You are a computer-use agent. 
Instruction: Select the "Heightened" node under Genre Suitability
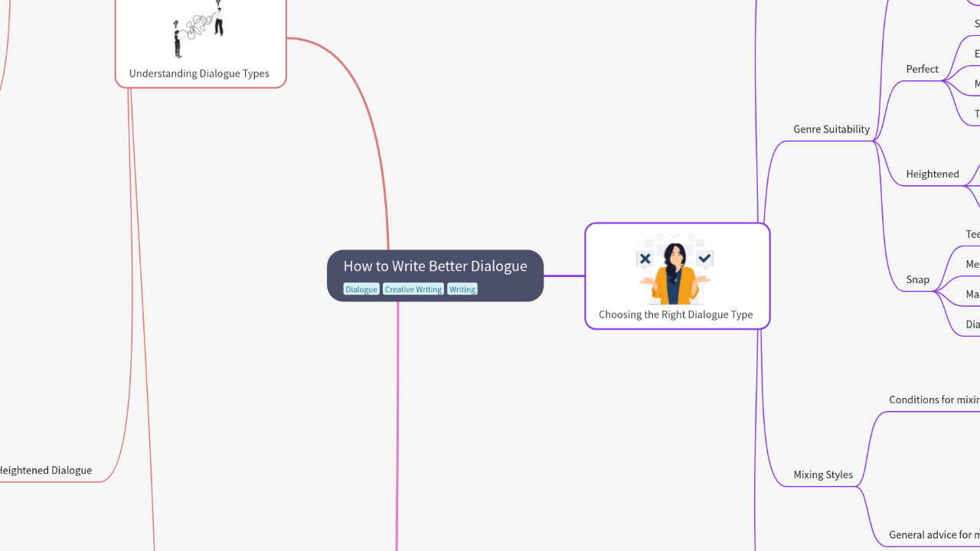click(x=932, y=174)
